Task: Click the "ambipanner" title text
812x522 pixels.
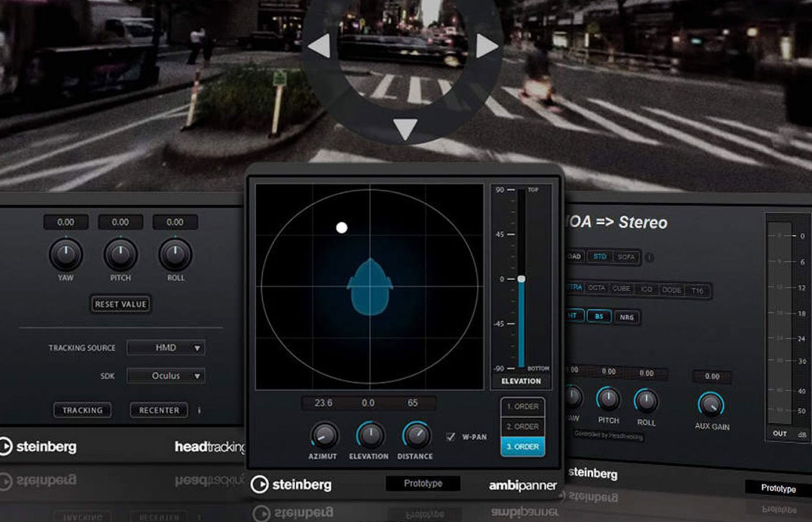Action: tap(523, 485)
